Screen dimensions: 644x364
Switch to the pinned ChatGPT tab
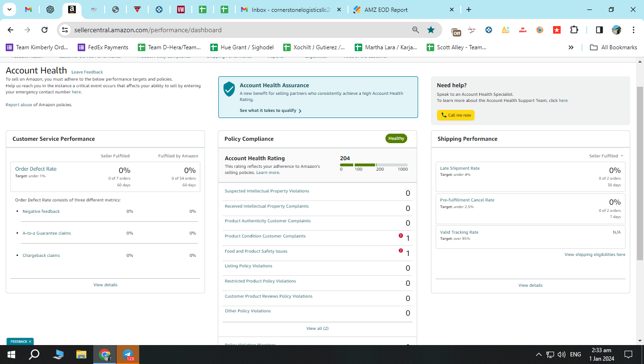click(50, 9)
